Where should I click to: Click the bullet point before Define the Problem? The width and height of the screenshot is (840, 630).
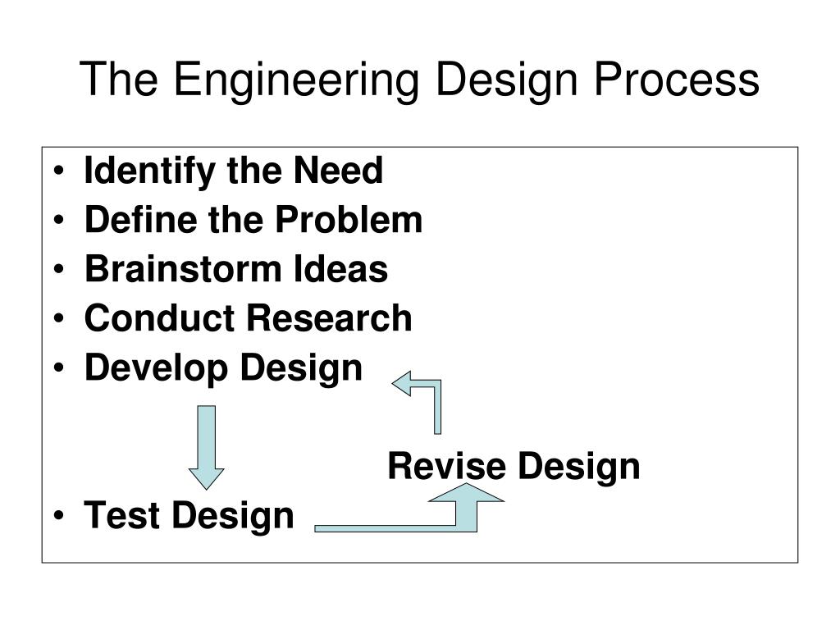tap(59, 220)
